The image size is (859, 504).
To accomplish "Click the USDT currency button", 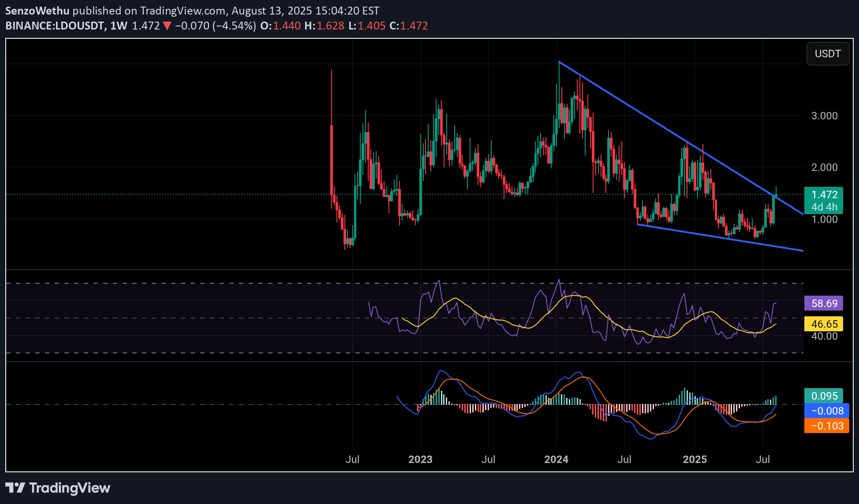I will coord(828,54).
